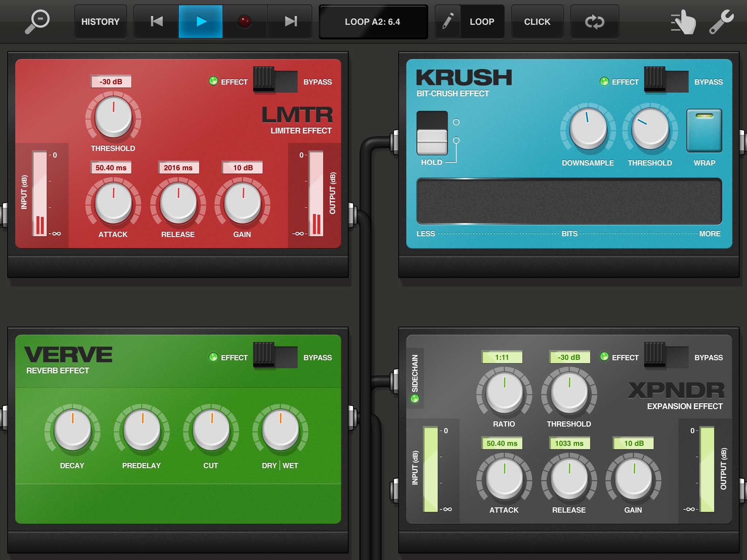
Task: Toggle KRUSH bypass switch
Action: 666,80
